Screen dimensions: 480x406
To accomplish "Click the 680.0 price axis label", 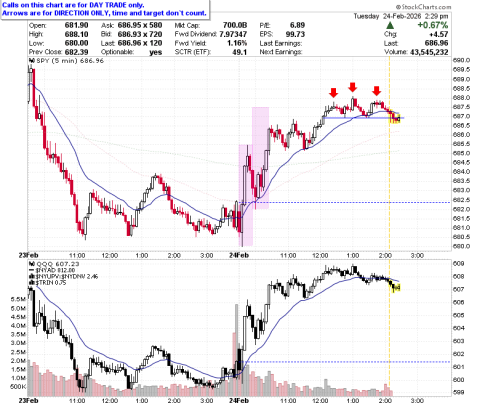I will 461,246.
